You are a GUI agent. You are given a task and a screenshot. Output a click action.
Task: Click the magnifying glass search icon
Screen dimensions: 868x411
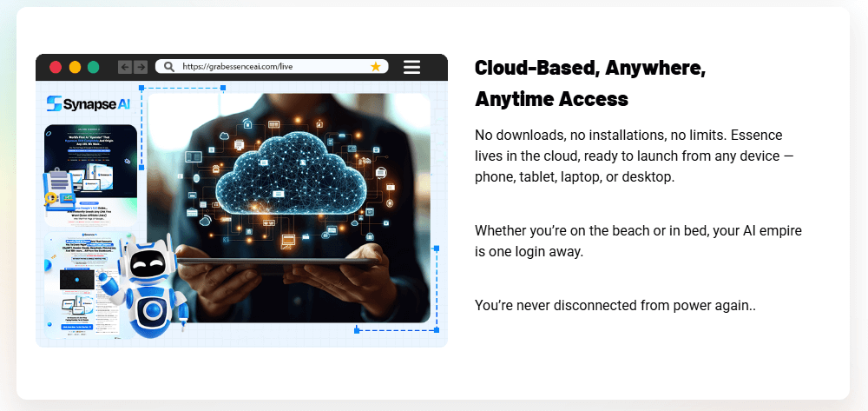click(x=169, y=67)
